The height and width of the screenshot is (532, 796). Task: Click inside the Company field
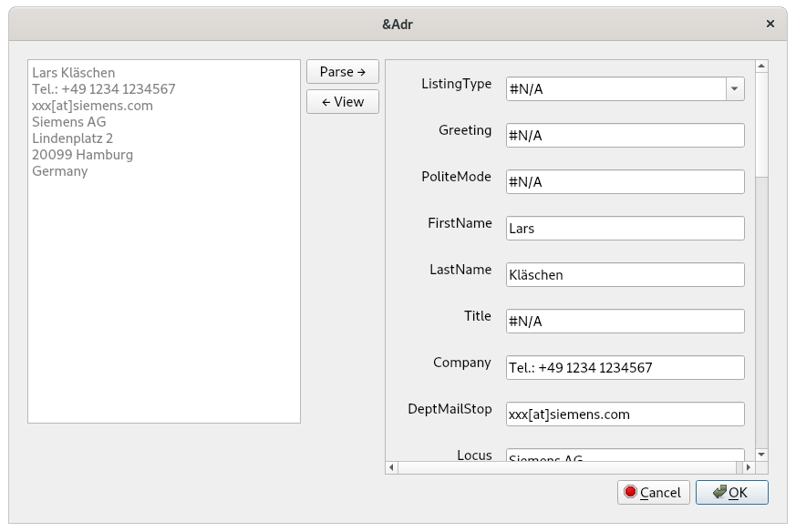pyautogui.click(x=625, y=367)
